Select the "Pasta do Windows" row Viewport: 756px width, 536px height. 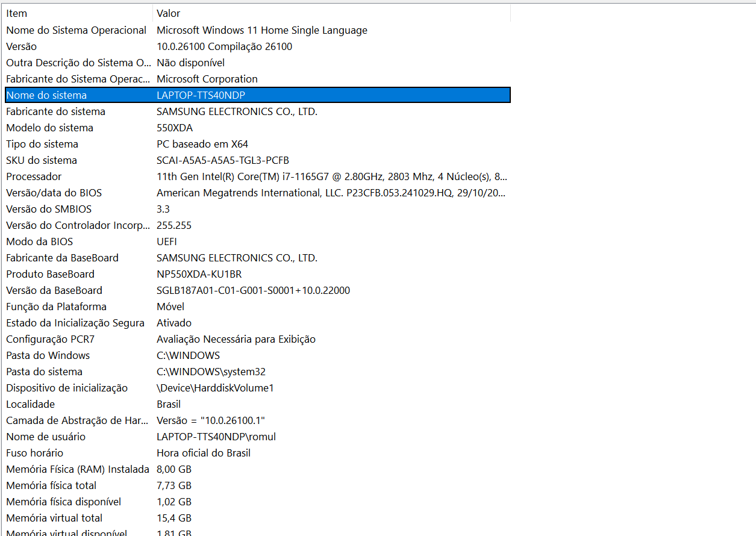pyautogui.click(x=258, y=355)
